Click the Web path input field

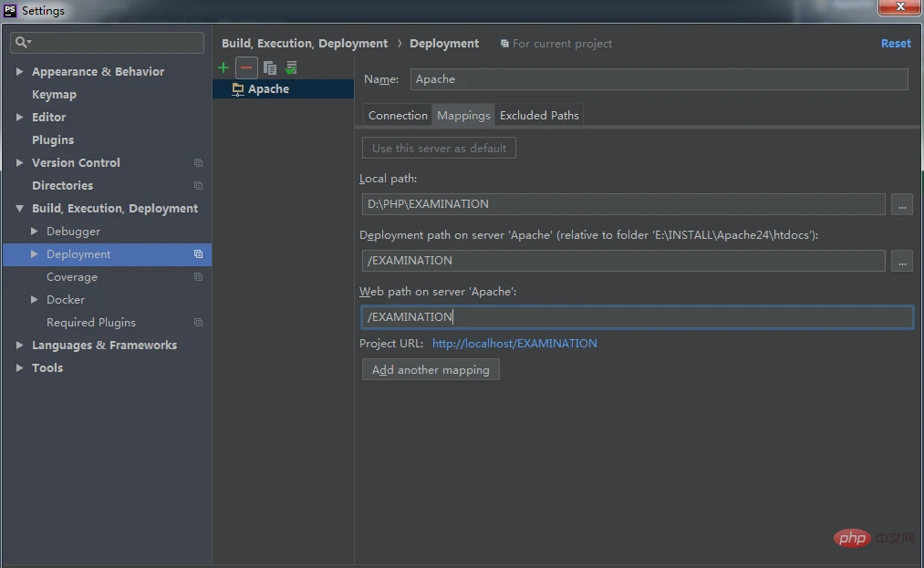tap(637, 317)
